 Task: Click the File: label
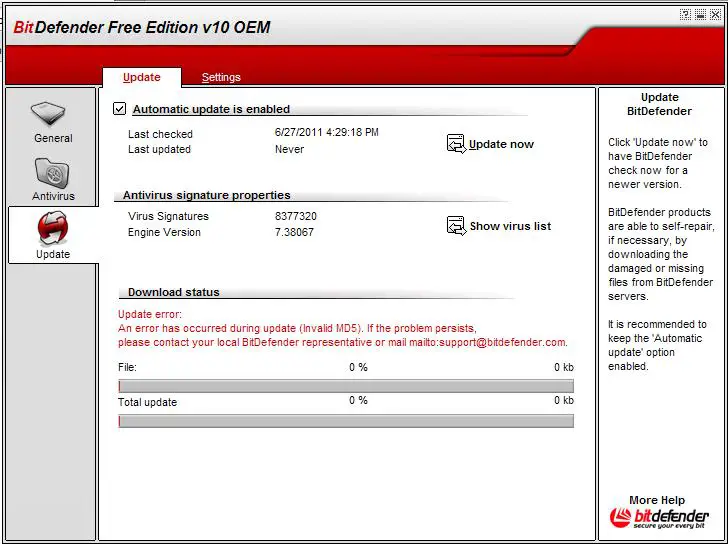click(127, 367)
